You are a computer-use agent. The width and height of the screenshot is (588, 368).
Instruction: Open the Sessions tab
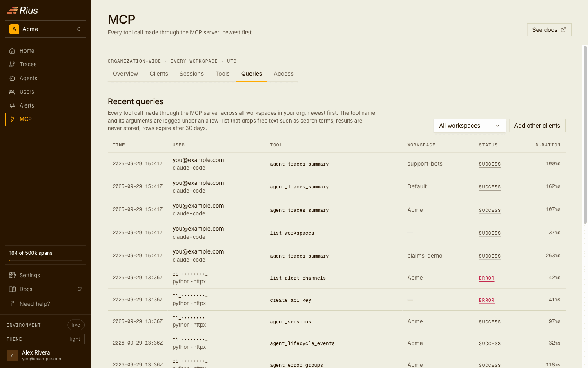pos(192,74)
